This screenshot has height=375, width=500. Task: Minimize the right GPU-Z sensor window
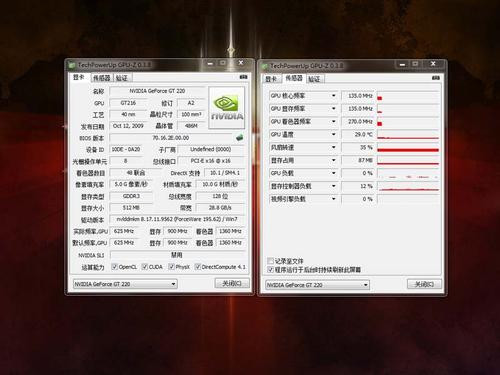pyautogui.click(x=402, y=64)
